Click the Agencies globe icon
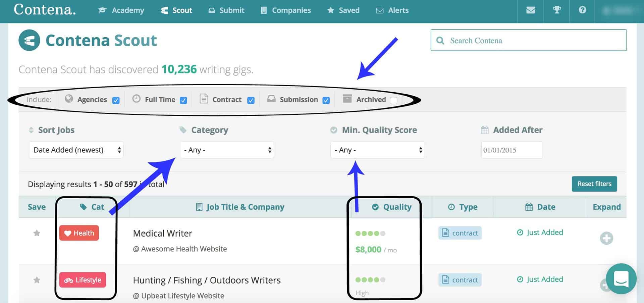The width and height of the screenshot is (644, 303). point(69,98)
